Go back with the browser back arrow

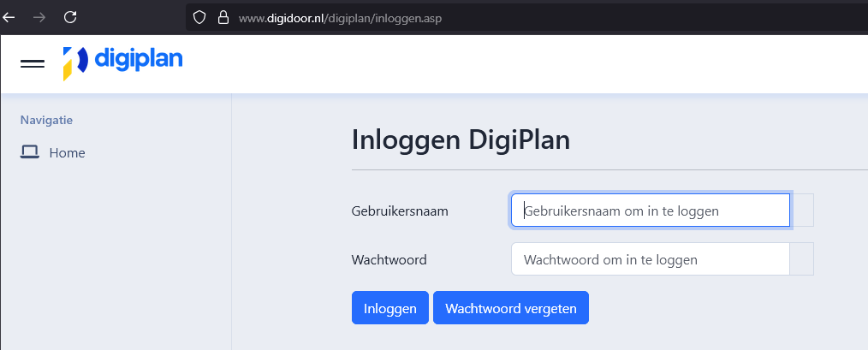click(x=9, y=16)
